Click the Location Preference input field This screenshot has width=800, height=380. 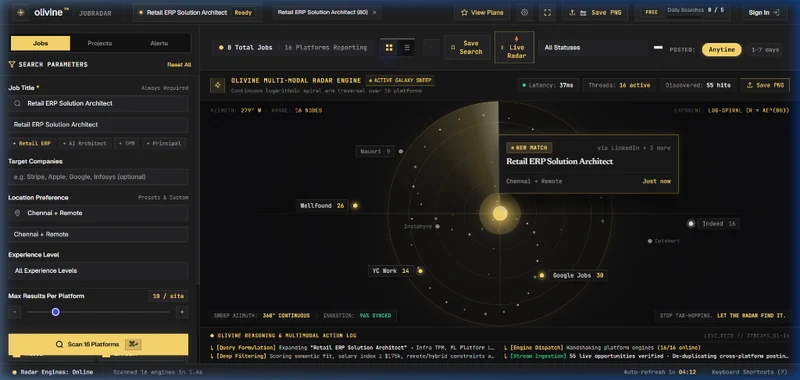[98, 213]
